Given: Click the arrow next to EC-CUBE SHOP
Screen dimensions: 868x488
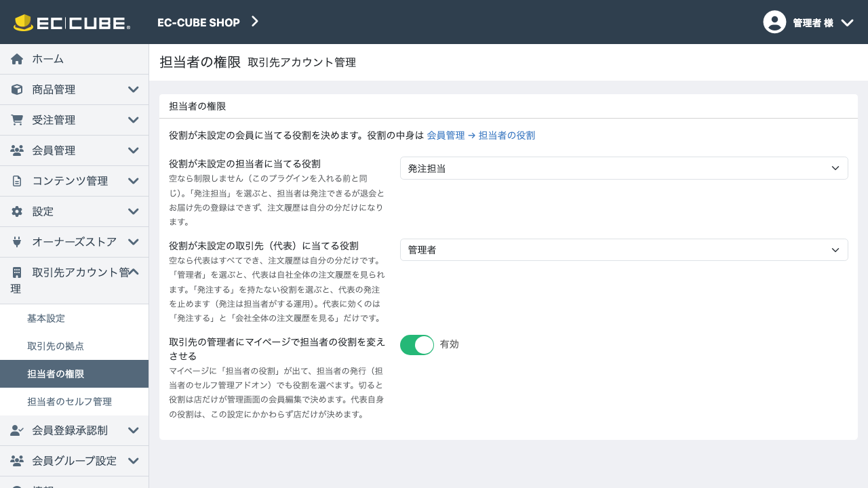Looking at the screenshot, I should [255, 22].
